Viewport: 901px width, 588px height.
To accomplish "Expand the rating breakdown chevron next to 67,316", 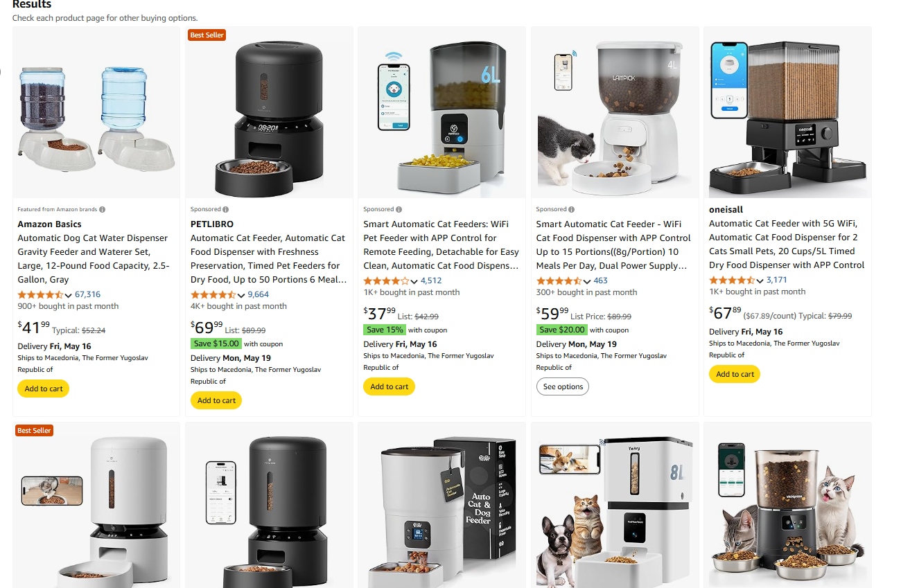I will [x=68, y=295].
